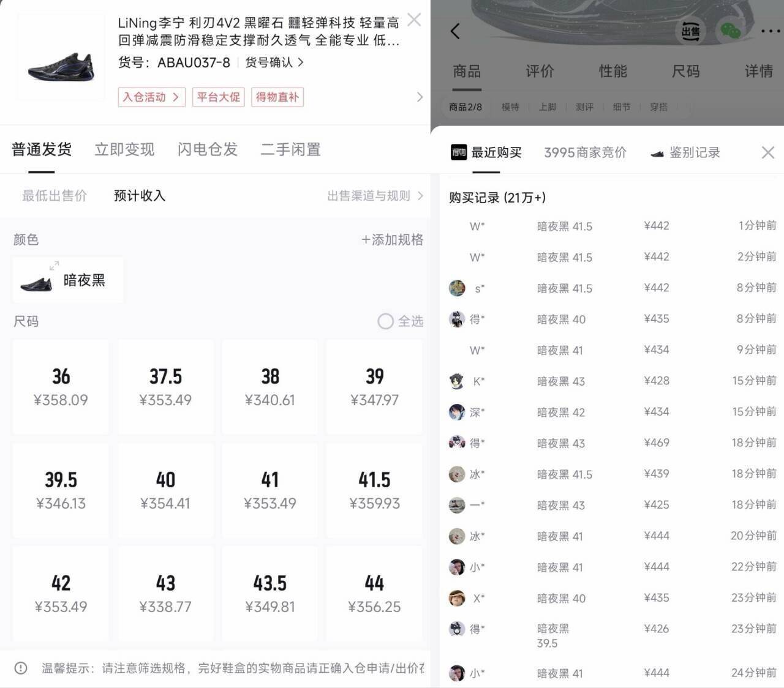The image size is (784, 688).
Task: Select the 测评 image filter
Action: point(584,107)
